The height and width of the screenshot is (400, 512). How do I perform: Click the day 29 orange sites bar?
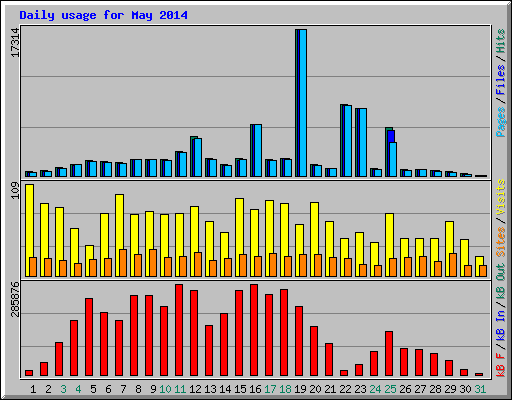[453, 265]
